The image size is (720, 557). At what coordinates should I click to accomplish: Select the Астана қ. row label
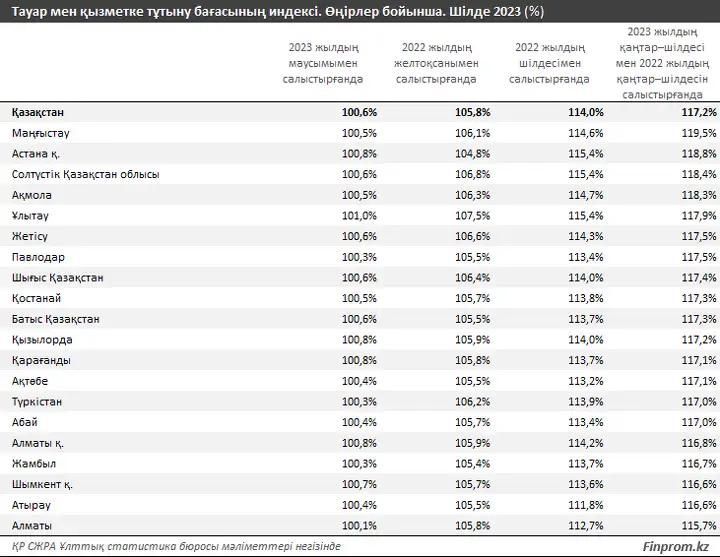[36, 153]
